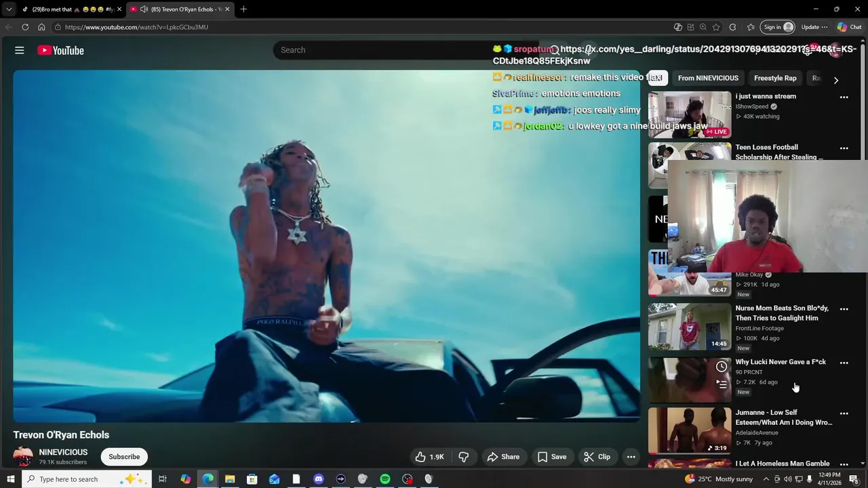Open the browser zoom magnifier icon
This screenshot has width=868, height=488.
tap(703, 27)
